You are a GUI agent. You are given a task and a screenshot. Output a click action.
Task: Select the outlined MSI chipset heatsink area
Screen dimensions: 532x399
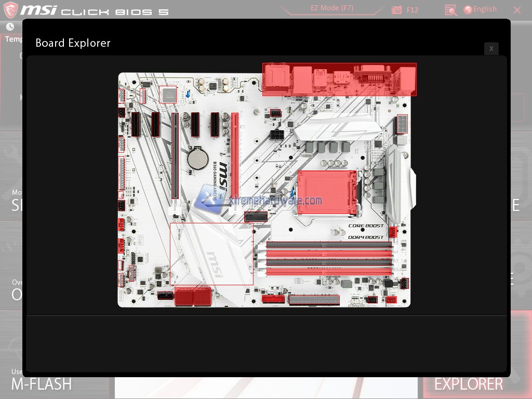(211, 254)
